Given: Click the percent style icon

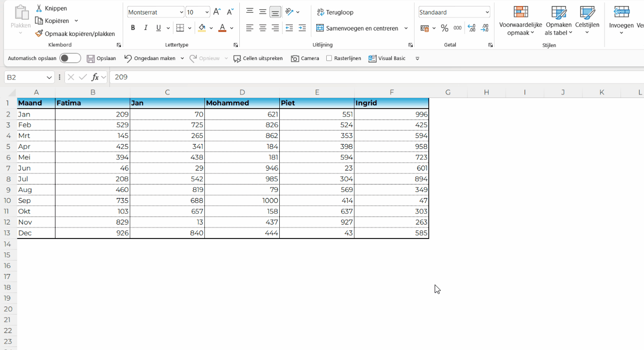Looking at the screenshot, I should (444, 28).
